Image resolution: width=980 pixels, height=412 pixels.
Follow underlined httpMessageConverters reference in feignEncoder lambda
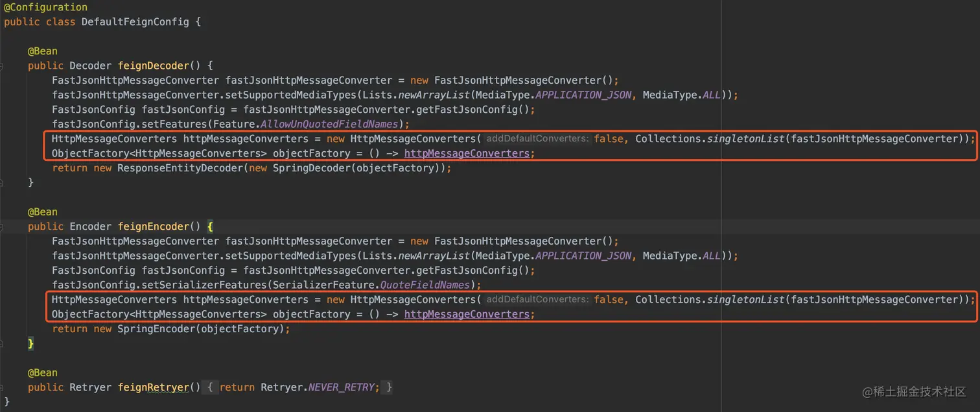(x=467, y=315)
